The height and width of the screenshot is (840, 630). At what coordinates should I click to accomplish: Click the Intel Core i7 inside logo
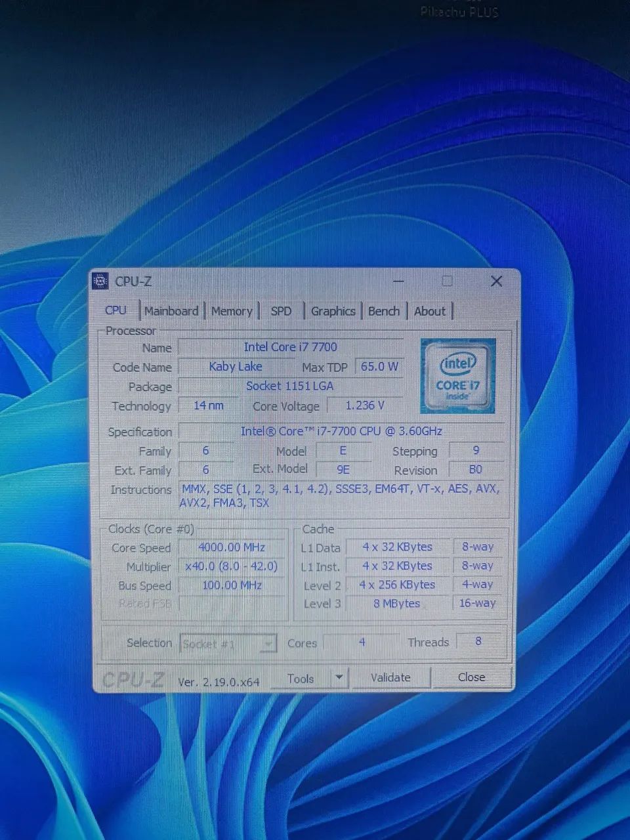point(457,376)
